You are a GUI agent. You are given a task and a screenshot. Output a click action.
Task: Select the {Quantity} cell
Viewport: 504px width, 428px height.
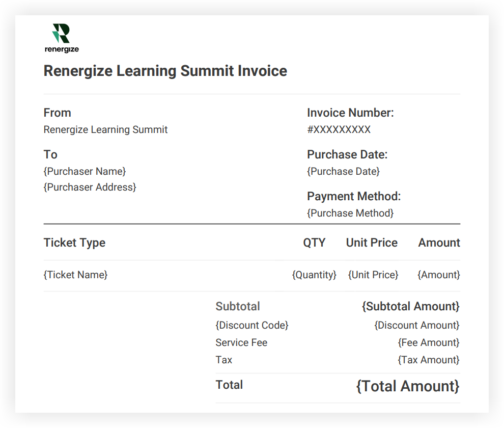[314, 275]
